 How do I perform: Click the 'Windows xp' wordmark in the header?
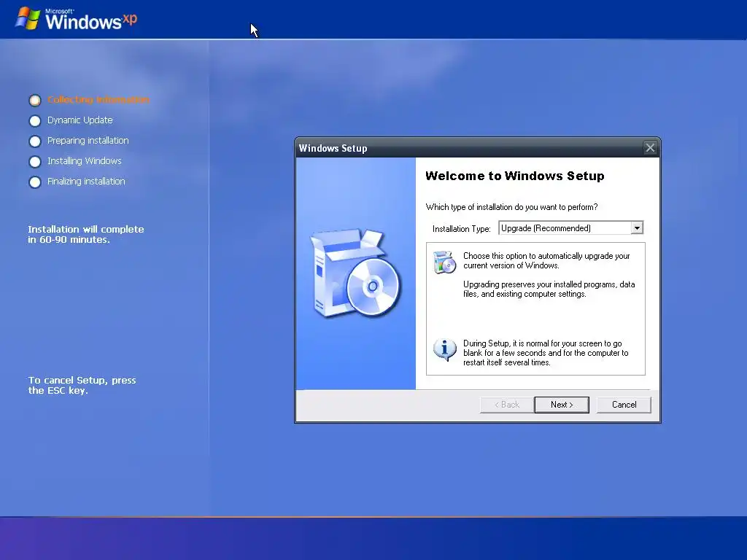coord(91,20)
